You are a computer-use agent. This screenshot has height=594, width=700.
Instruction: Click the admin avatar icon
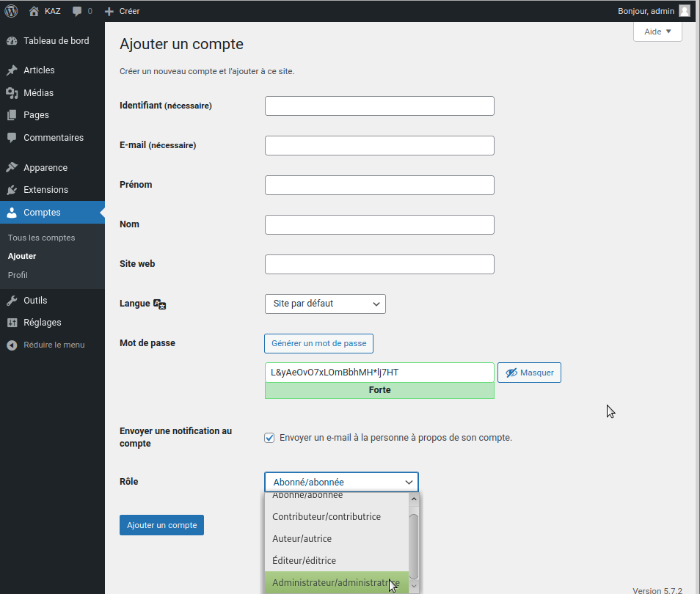[x=684, y=11]
